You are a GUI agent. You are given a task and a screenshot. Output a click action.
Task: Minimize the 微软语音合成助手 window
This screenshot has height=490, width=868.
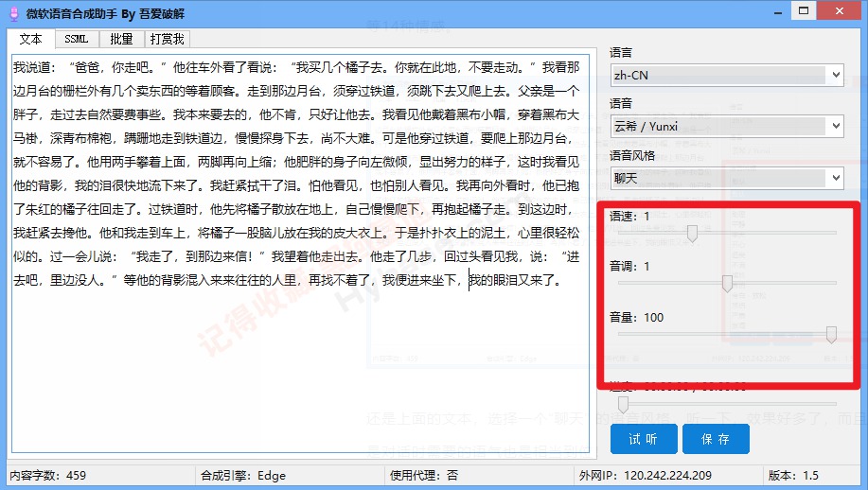click(x=778, y=11)
